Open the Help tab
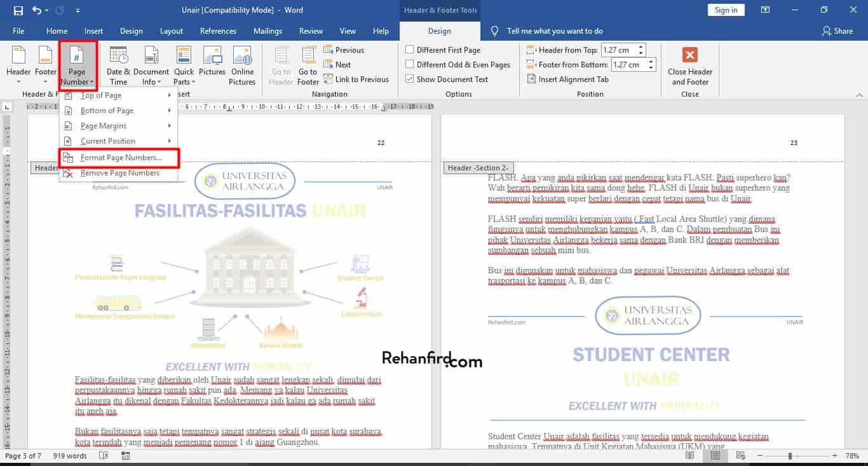The height and width of the screenshot is (466, 868). click(x=381, y=31)
